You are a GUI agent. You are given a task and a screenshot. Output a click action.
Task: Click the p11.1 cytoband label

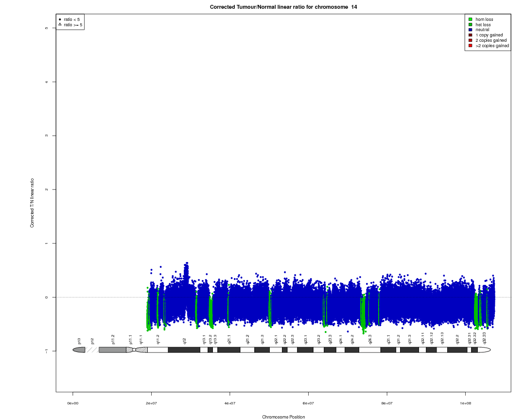point(131,340)
